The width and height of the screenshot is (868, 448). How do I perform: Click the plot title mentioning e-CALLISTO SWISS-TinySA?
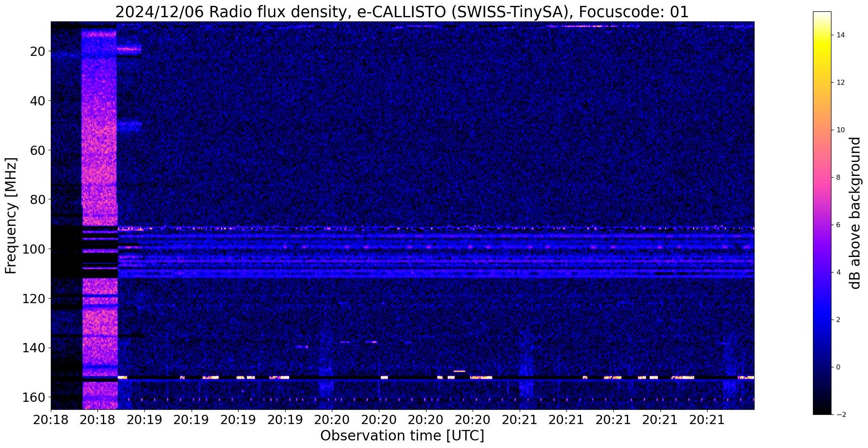402,12
